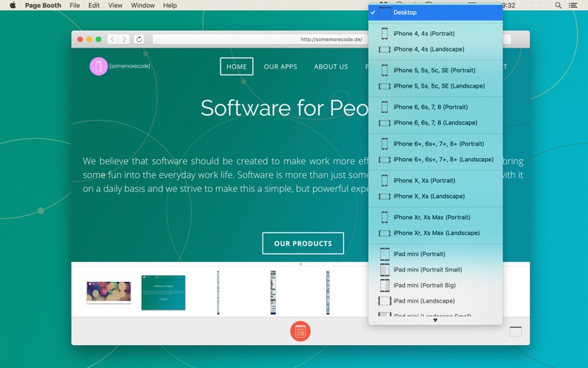The image size is (588, 368).
Task: Select Desktop in the device list
Action: click(435, 13)
